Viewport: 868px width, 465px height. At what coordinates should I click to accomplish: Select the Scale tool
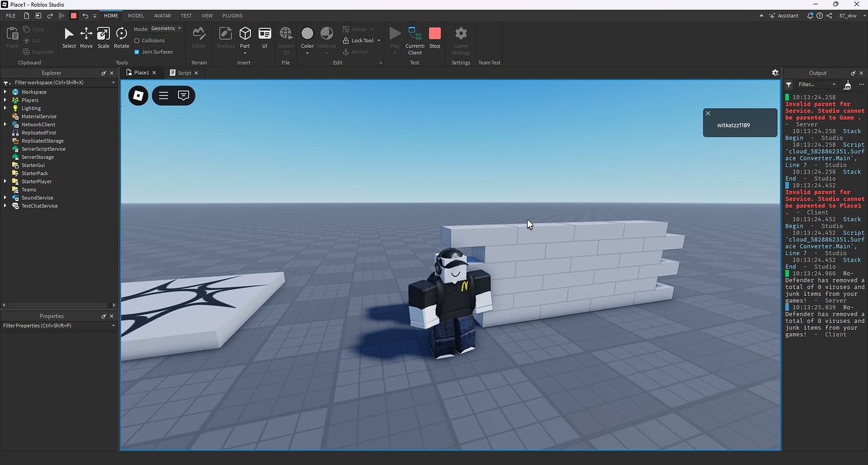(x=103, y=38)
